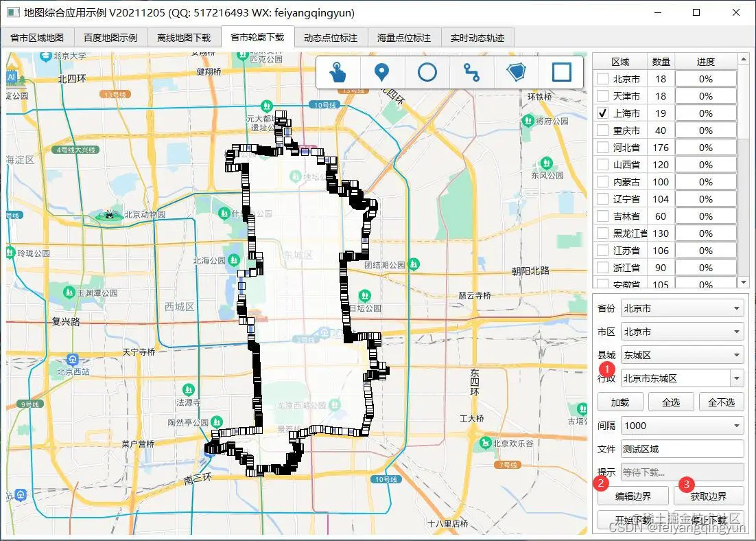Click the 进度 column header

706,62
